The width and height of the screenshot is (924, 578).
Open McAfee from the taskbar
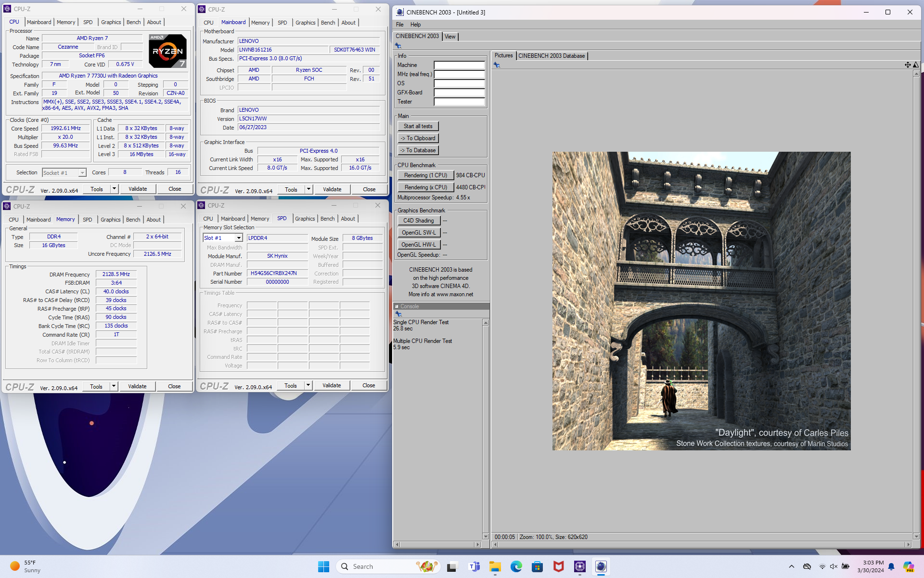pyautogui.click(x=558, y=566)
